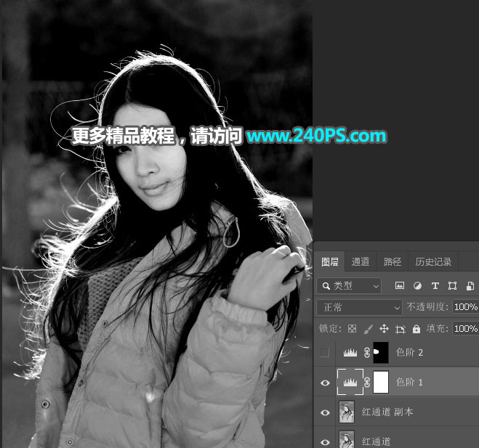The image size is (479, 448).
Task: Select the 色阶 2 black layer mask
Action: point(381,352)
